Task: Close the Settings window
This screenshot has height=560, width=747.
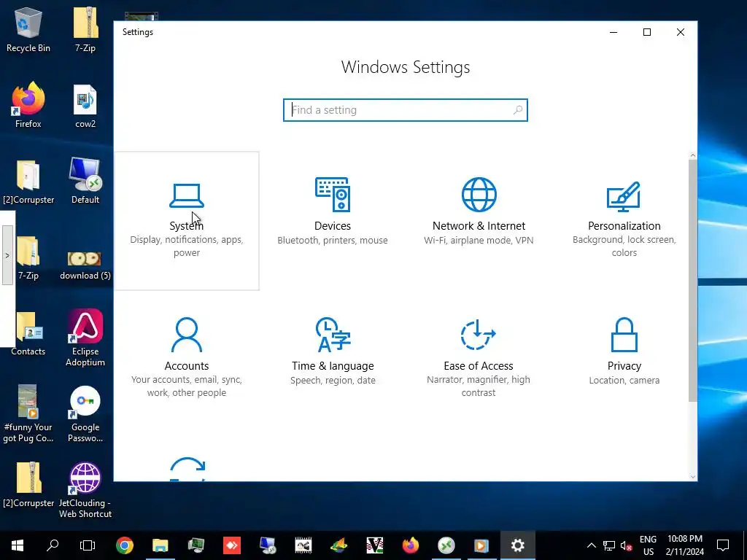Action: click(x=681, y=32)
